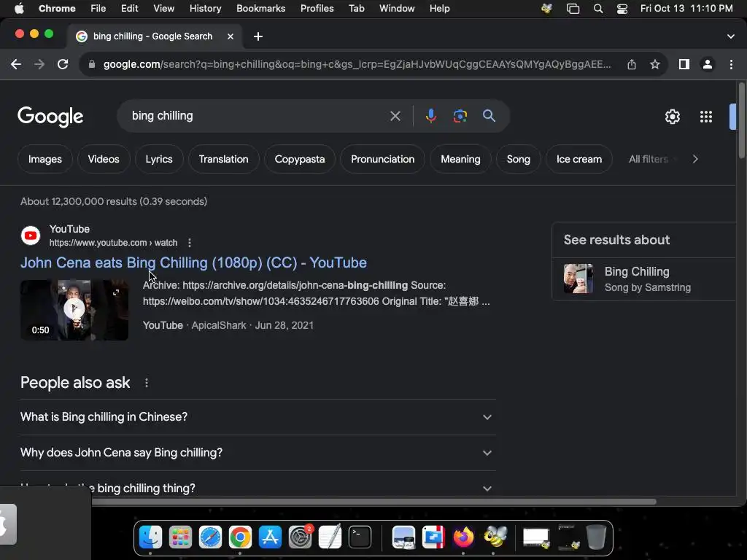Image resolution: width=747 pixels, height=560 pixels.
Task: Open All filters dropdown
Action: pyautogui.click(x=648, y=159)
